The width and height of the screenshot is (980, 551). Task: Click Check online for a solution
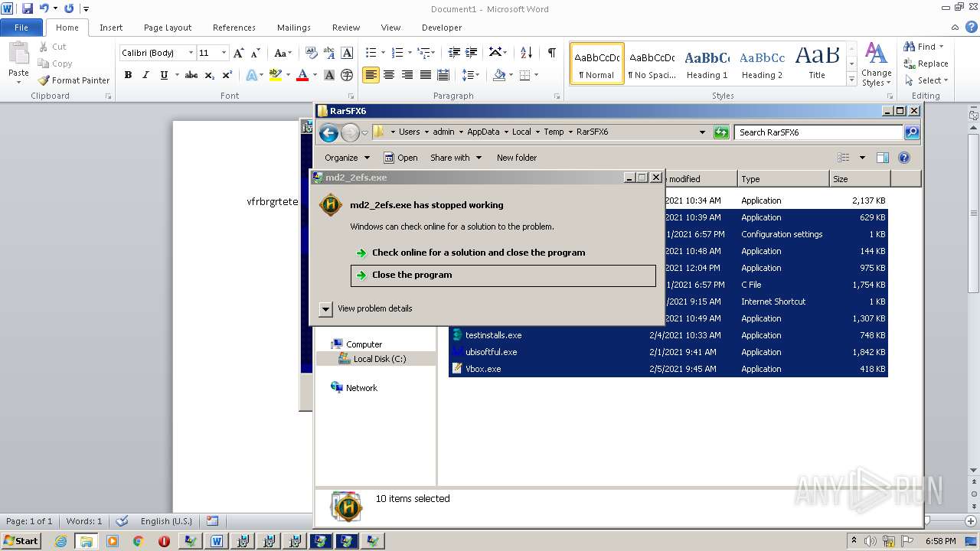503,253
